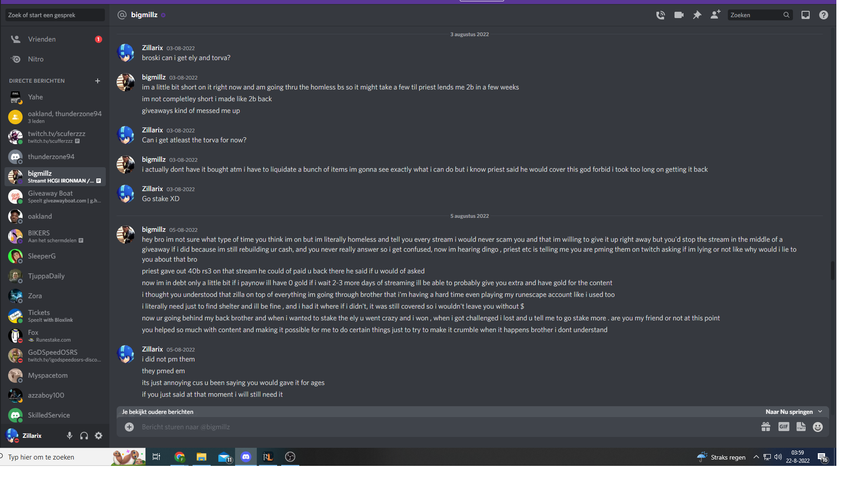Open user settings gear
The image size is (868, 488).
(99, 436)
